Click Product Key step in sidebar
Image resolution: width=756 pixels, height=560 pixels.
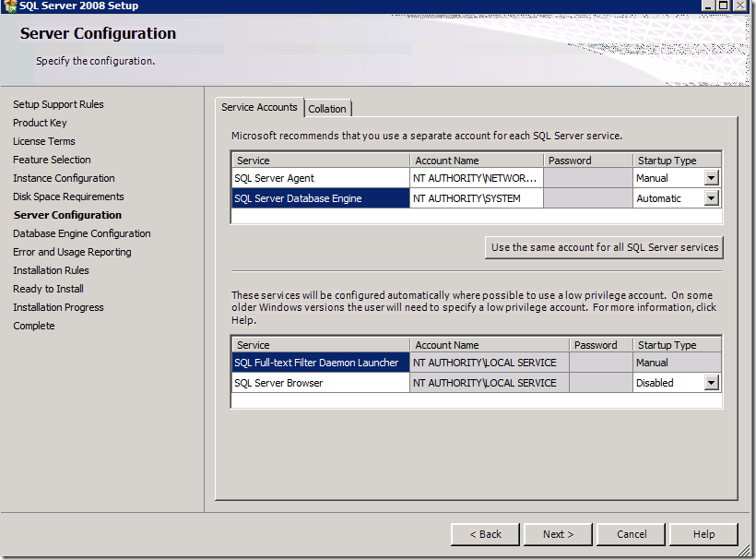tap(40, 123)
